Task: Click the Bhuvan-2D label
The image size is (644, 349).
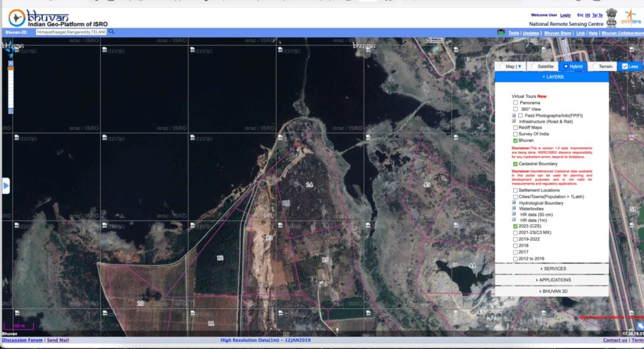Action: coord(16,32)
